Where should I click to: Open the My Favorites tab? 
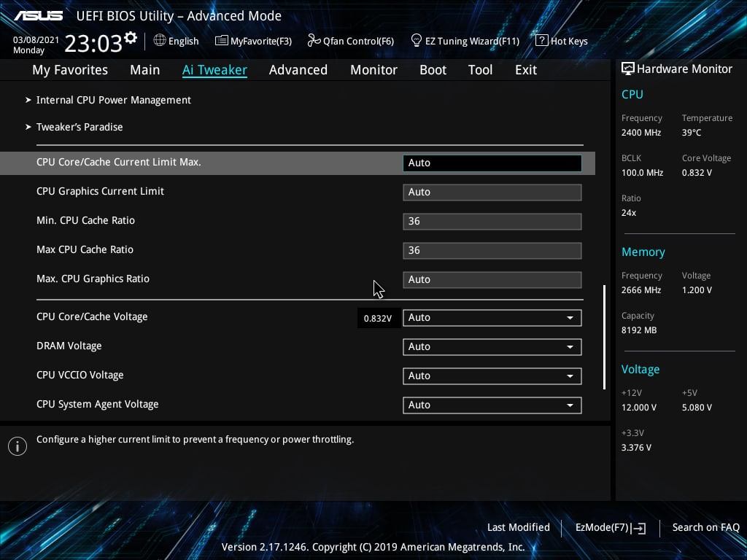click(70, 70)
